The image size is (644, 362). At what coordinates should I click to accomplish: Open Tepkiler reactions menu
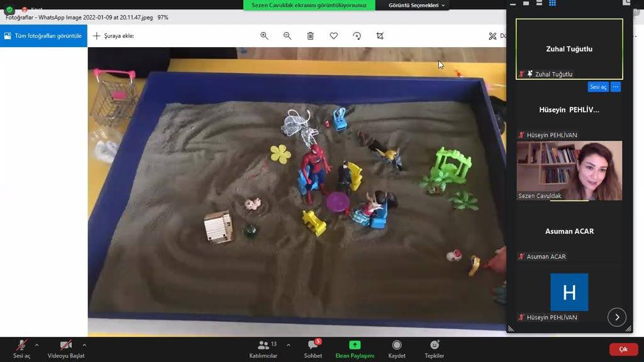click(434, 349)
